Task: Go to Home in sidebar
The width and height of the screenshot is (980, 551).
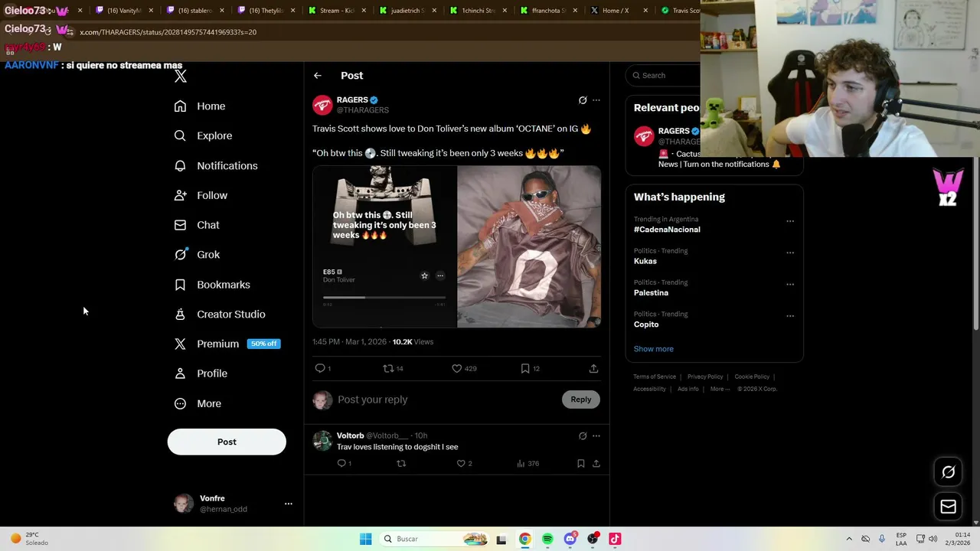Action: click(200, 106)
